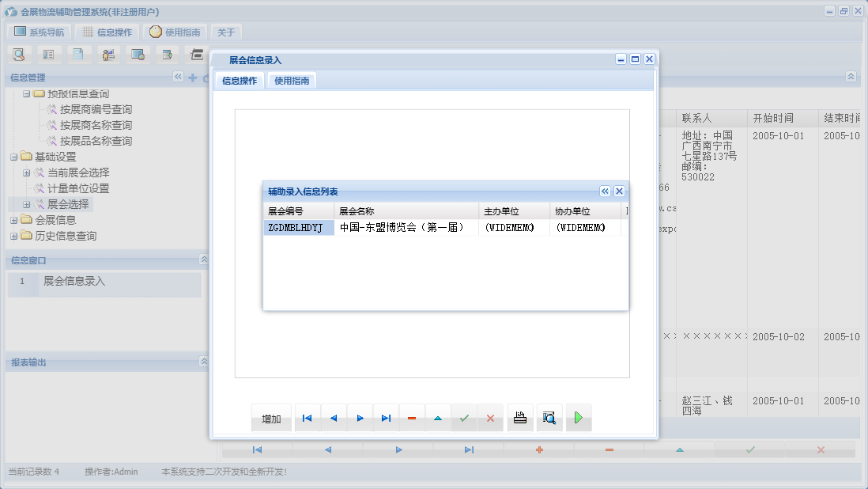This screenshot has width=868, height=489.
Task: Click the green play arrow icon
Action: (x=579, y=418)
